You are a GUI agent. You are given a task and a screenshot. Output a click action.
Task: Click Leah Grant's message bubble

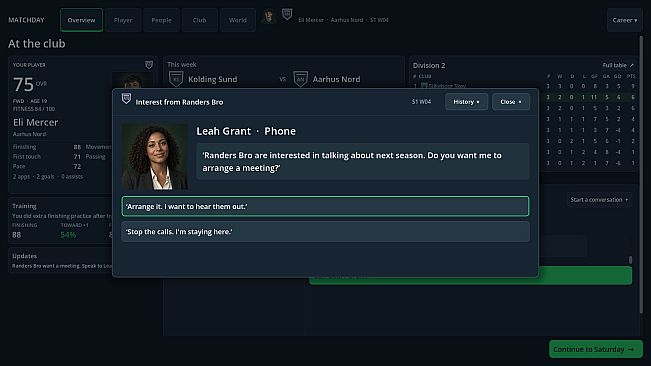[363, 161]
